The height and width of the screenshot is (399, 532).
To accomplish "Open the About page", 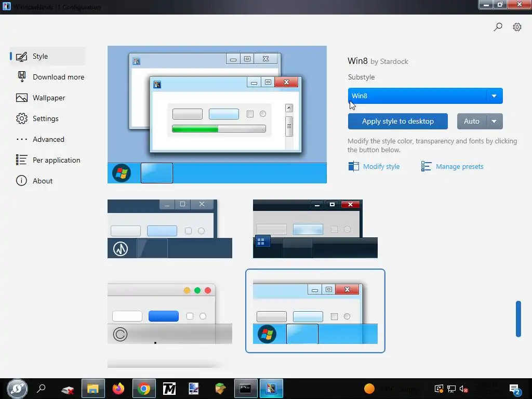I will 47,180.
